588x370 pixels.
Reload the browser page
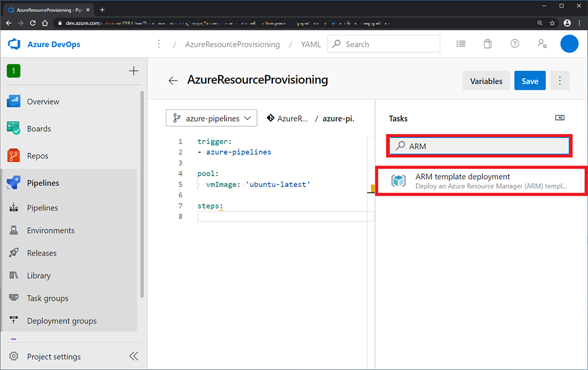[32, 23]
